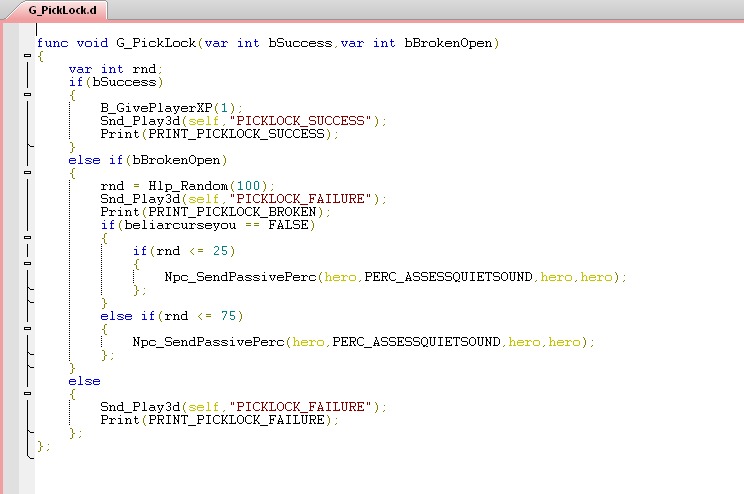Click the beliarcurseyou variable name

coord(180,225)
